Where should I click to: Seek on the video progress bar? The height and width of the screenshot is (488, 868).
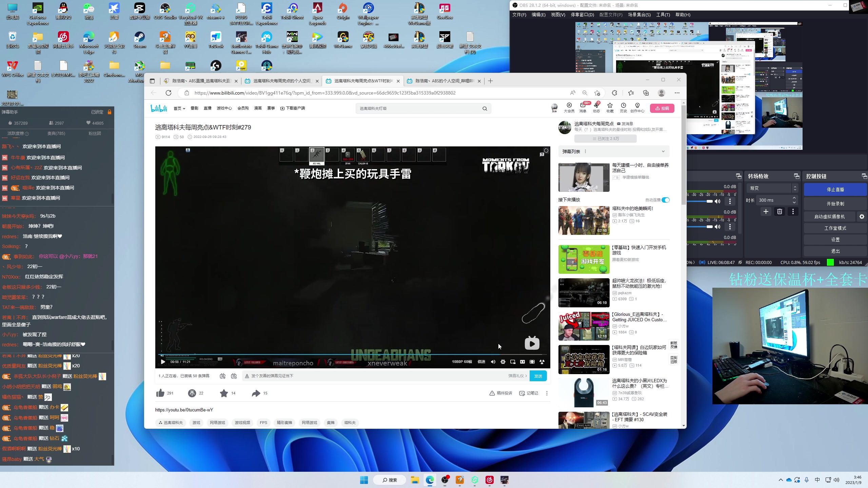(x=353, y=354)
